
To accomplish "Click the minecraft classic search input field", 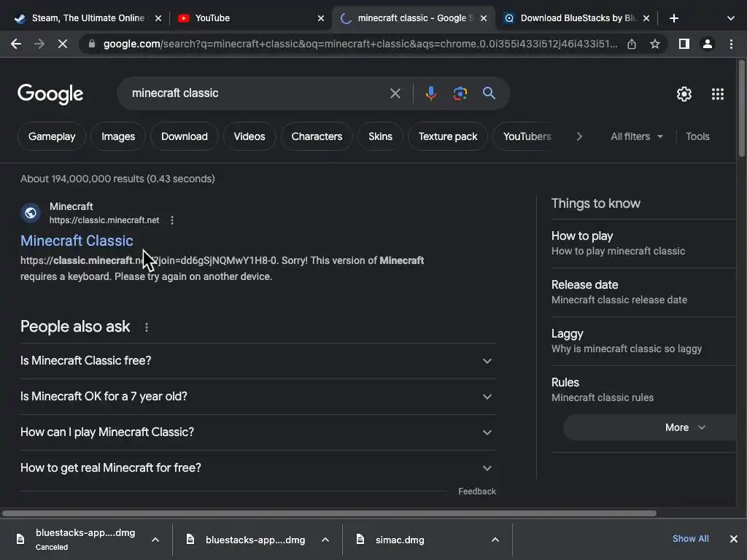I will [x=258, y=93].
